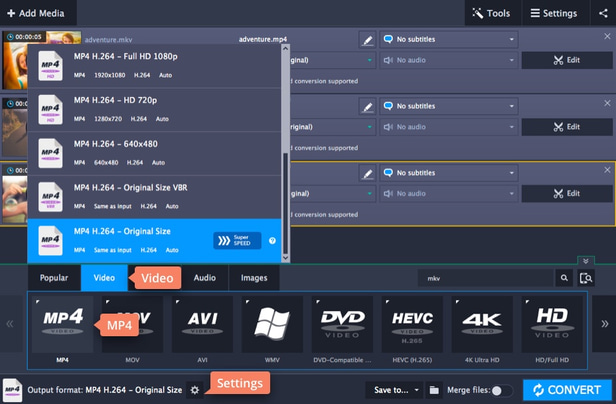Click the adventure.mp4 output filename

pos(263,39)
